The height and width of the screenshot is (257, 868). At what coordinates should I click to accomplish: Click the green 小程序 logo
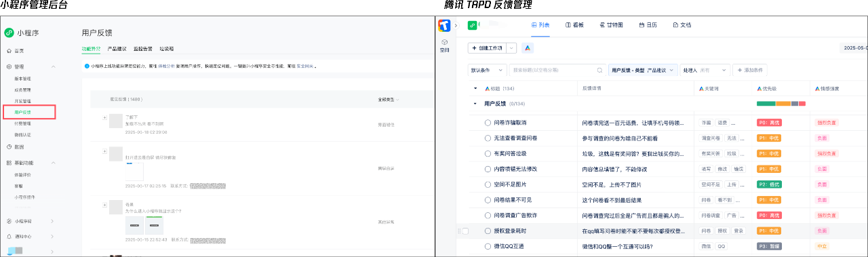9,32
